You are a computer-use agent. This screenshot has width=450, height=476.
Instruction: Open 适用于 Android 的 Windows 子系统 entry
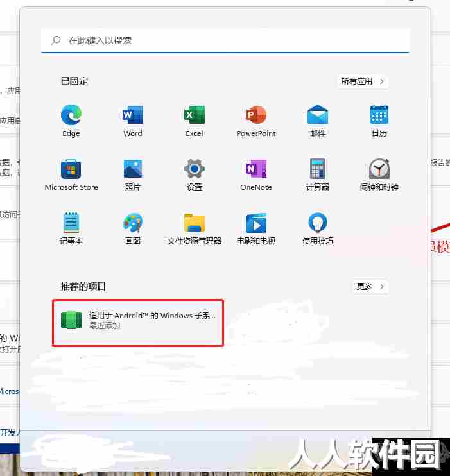coord(138,323)
